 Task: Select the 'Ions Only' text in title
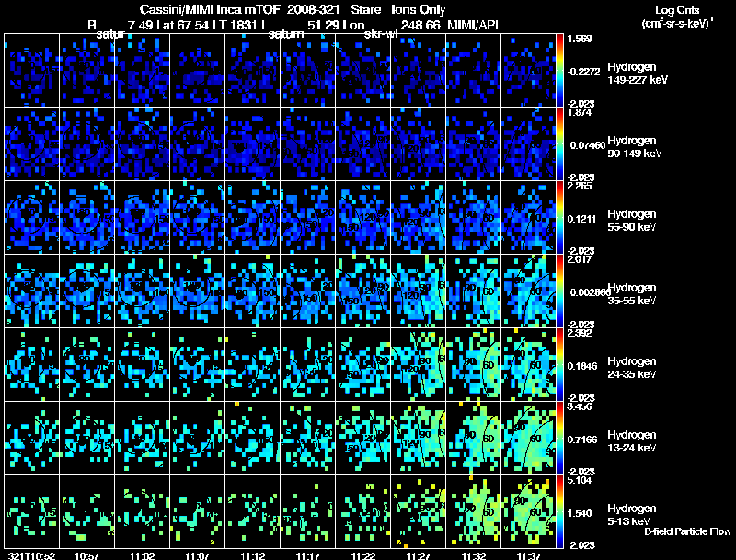[x=419, y=9]
